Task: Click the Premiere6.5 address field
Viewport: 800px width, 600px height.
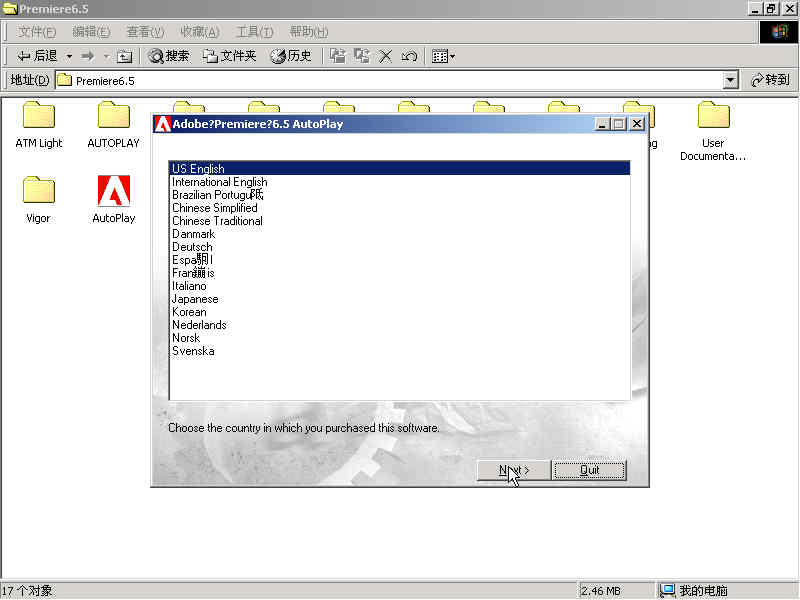Action: [x=389, y=81]
